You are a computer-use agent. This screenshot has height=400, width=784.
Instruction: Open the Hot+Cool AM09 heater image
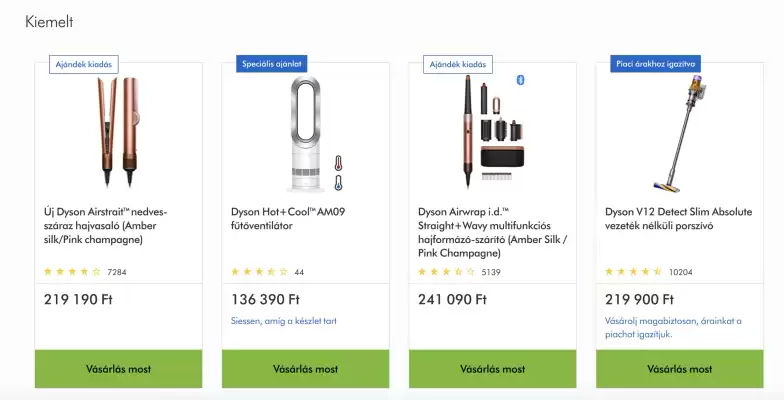(305, 132)
